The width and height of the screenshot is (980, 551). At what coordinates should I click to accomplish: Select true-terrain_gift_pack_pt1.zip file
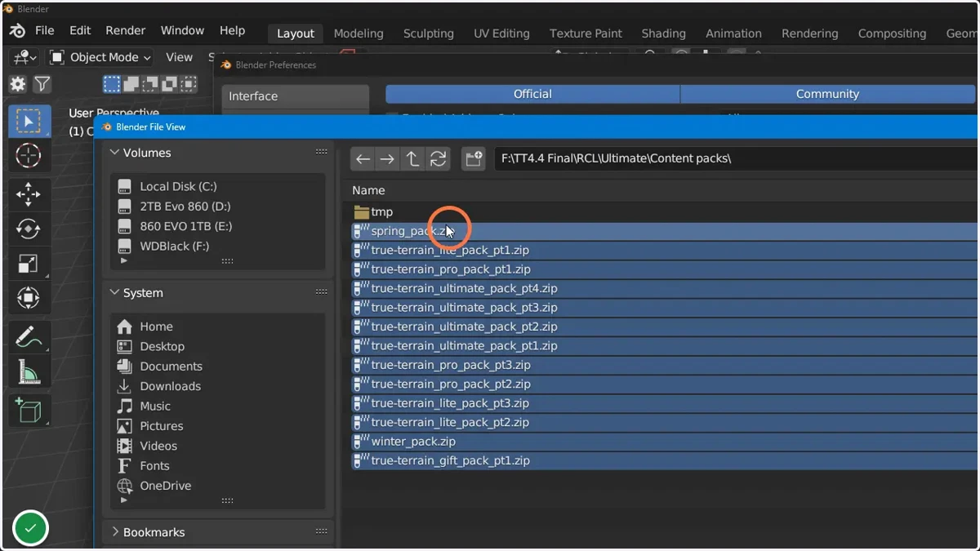(663, 460)
